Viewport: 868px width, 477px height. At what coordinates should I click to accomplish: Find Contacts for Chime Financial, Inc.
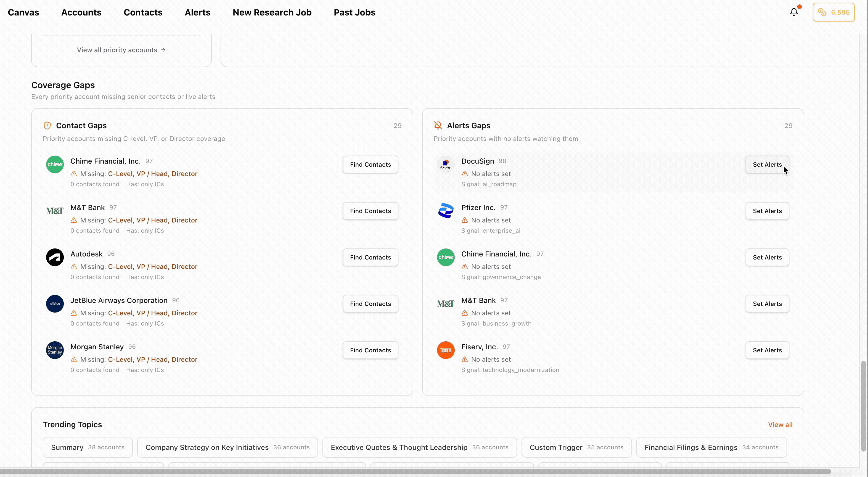(370, 165)
